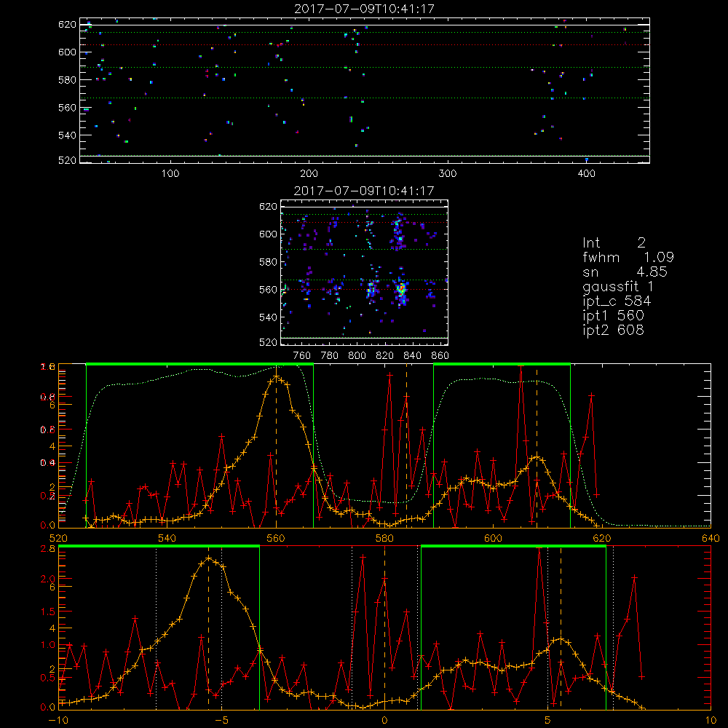
Task: Click x-axis label 200 on the top plot
Action: [309, 174]
